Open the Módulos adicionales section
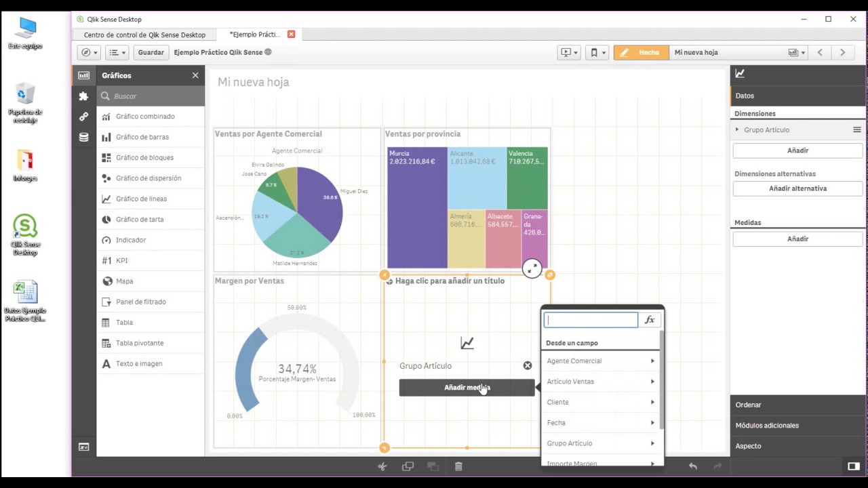 point(797,425)
